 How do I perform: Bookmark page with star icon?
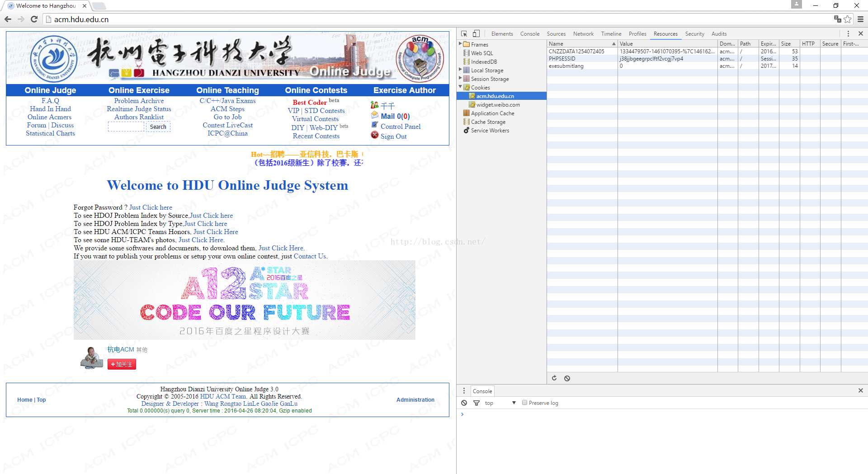pos(848,19)
